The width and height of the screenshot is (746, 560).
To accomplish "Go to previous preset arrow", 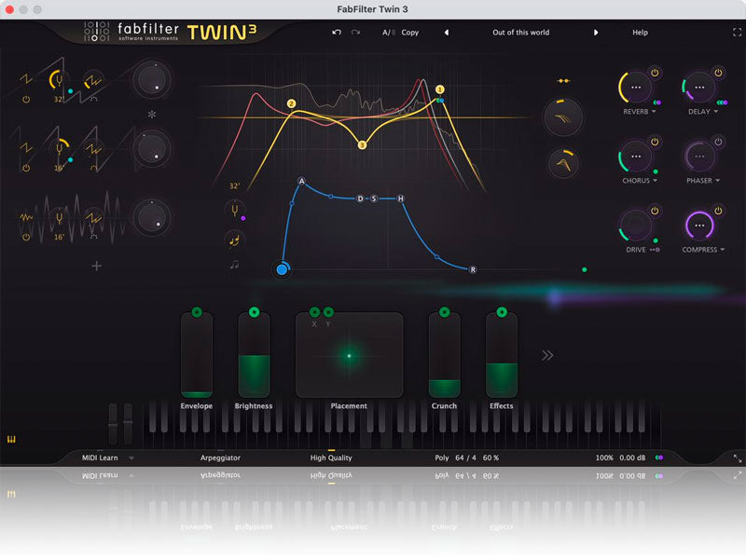I will click(447, 33).
